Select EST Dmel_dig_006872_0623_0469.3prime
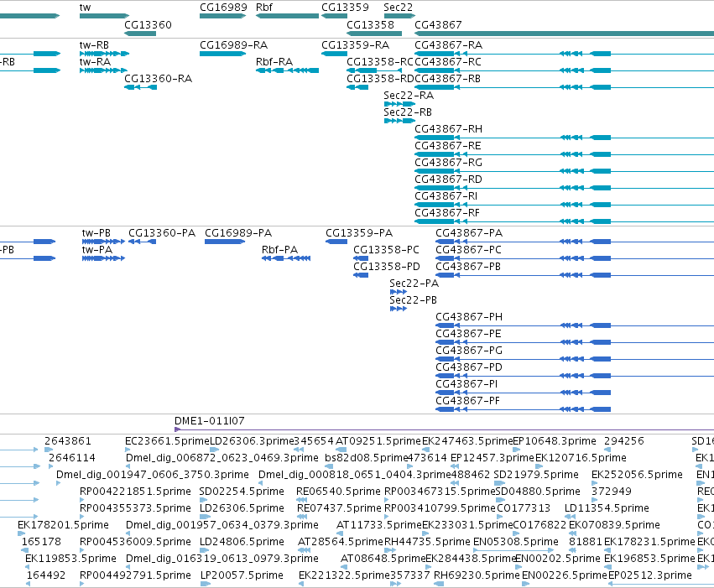Screen dimensions: 714x588 click(x=222, y=458)
